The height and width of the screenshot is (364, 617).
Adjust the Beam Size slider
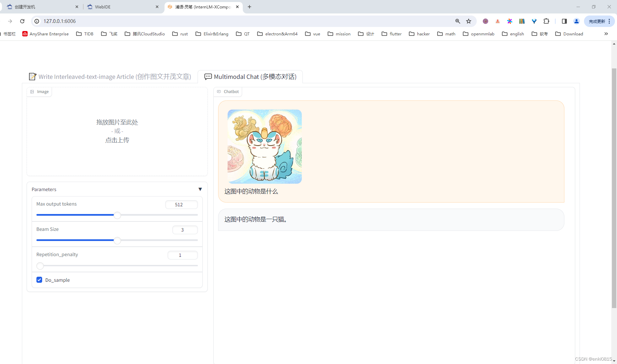point(117,240)
